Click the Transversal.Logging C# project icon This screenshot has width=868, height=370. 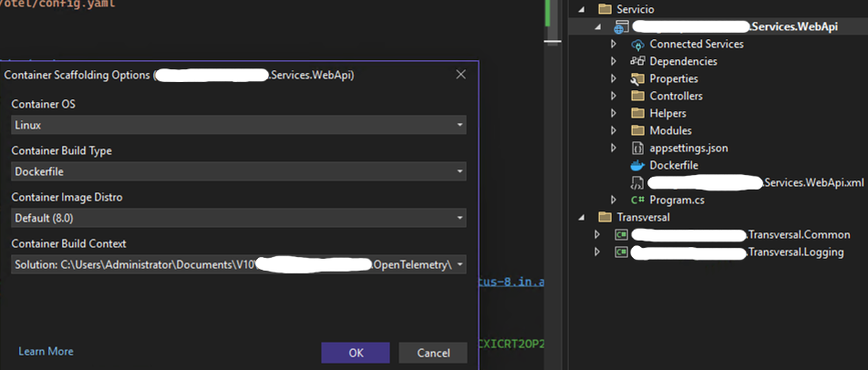coord(621,252)
